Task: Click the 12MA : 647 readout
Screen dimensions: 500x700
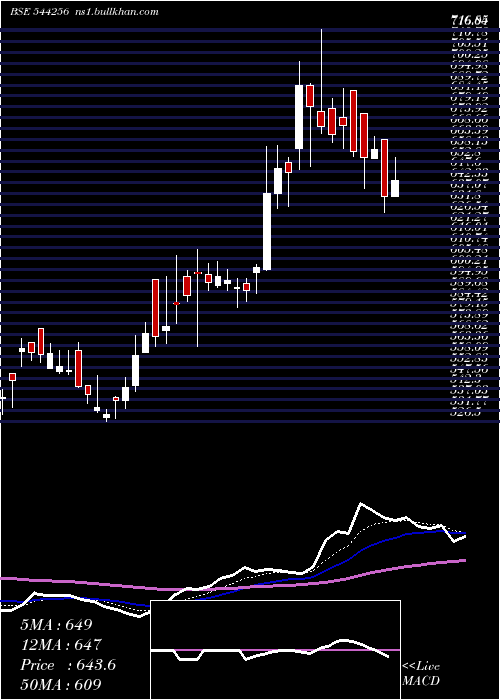Action: pyautogui.click(x=61, y=645)
